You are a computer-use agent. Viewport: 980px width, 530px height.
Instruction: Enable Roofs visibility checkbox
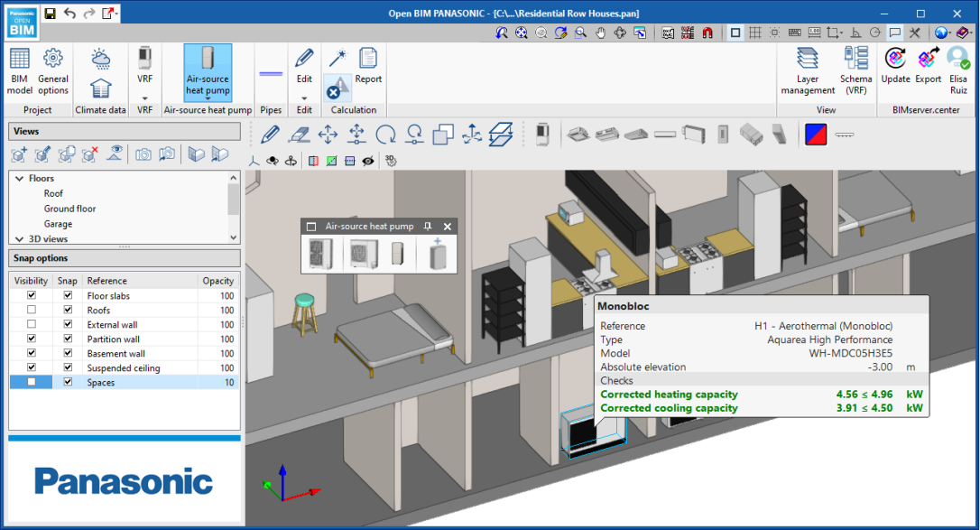(32, 310)
